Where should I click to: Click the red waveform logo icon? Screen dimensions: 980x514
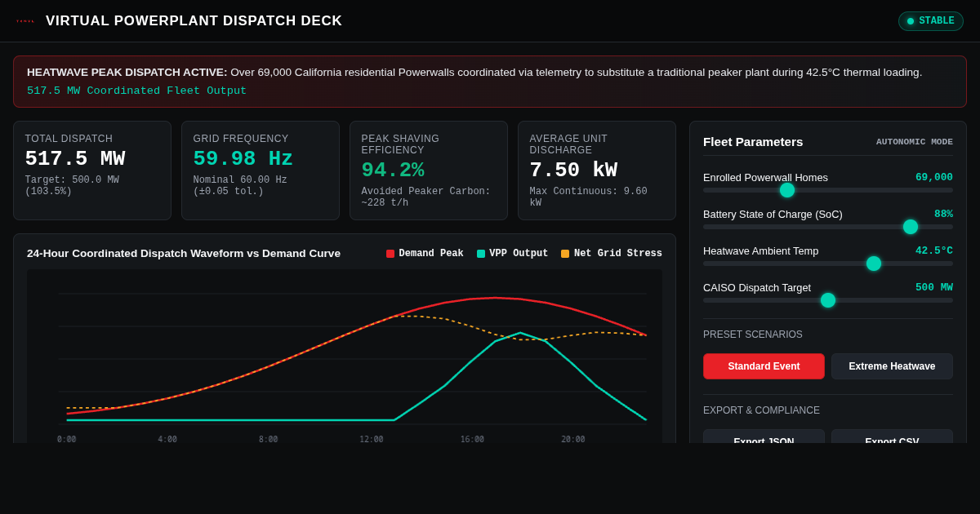click(x=25, y=21)
